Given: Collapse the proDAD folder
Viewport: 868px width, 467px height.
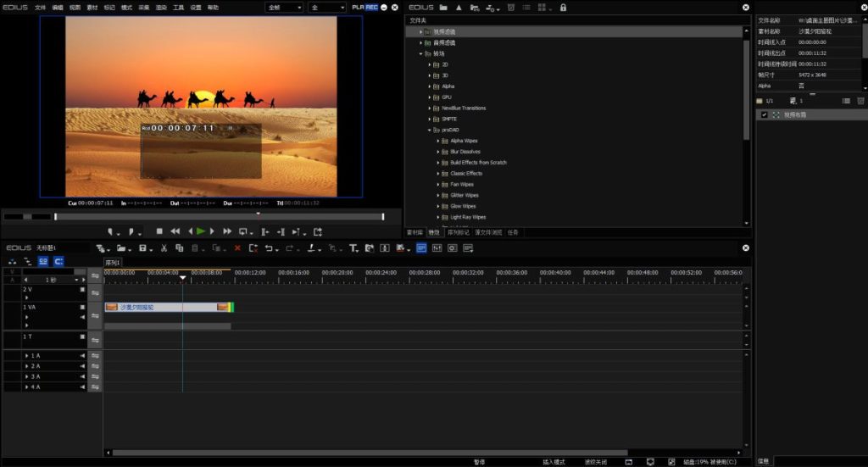Looking at the screenshot, I should pyautogui.click(x=430, y=130).
